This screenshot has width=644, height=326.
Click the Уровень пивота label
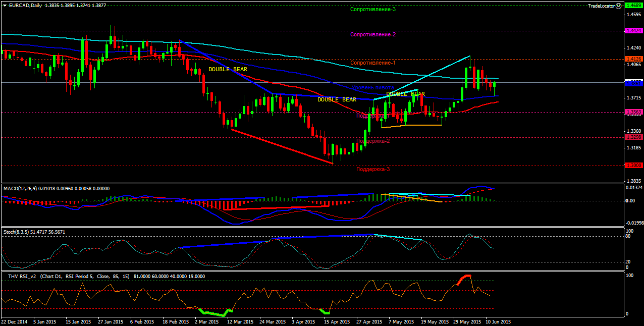[372, 87]
